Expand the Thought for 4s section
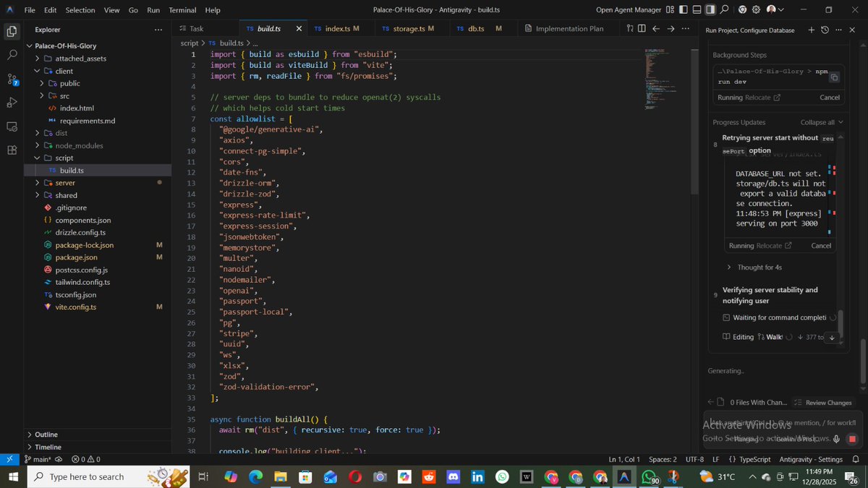The height and width of the screenshot is (488, 868). [x=754, y=267]
